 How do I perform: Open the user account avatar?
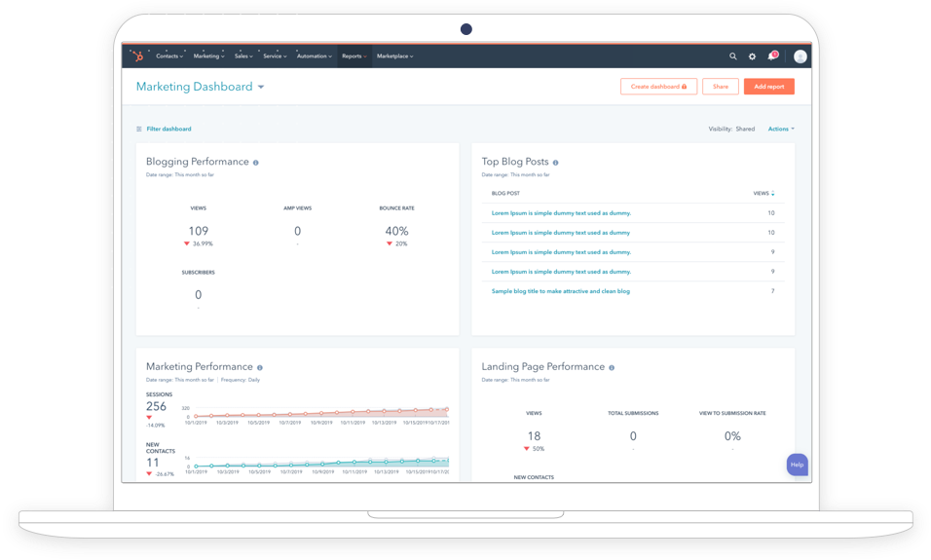point(800,56)
